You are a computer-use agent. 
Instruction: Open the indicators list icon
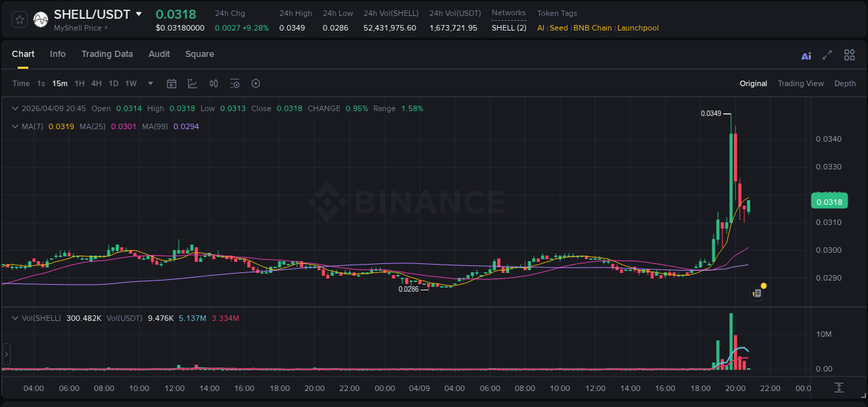point(235,83)
